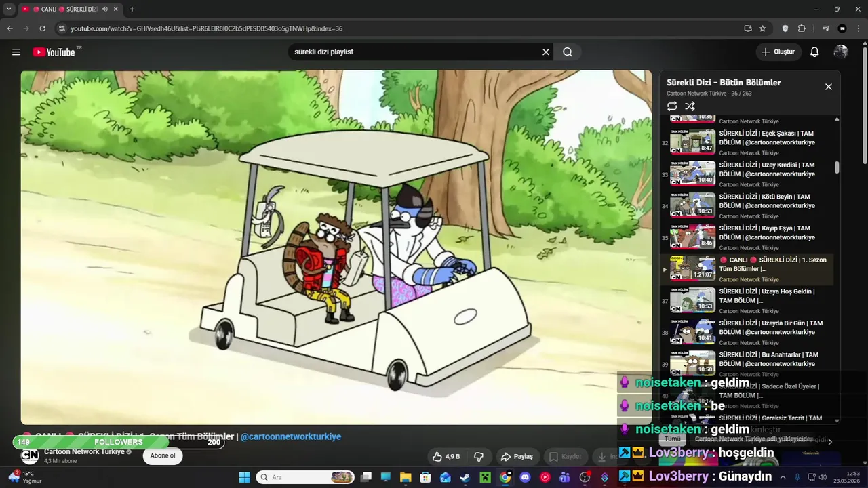Open the Cartoon Network Türkiye channel name
The height and width of the screenshot is (488, 868).
coord(84,452)
